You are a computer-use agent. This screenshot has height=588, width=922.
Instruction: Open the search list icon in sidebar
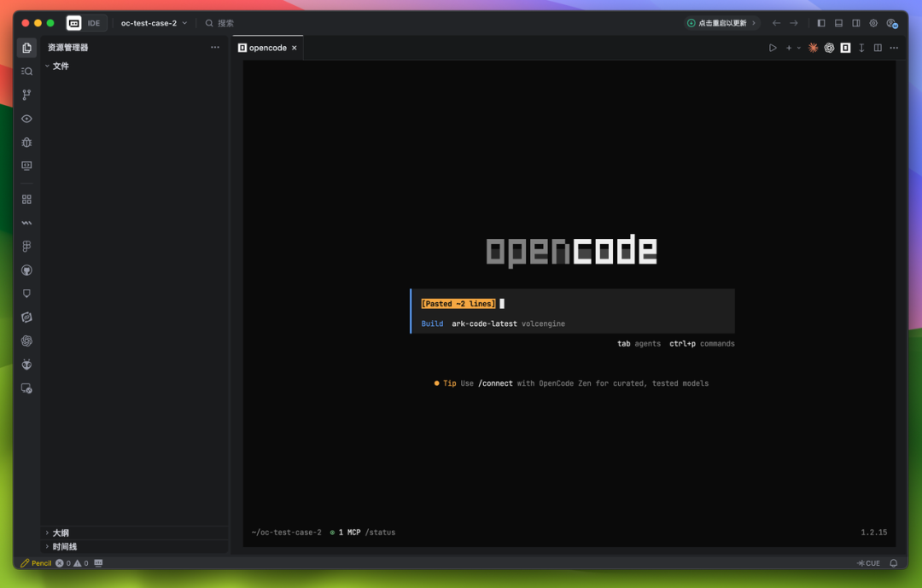click(26, 72)
